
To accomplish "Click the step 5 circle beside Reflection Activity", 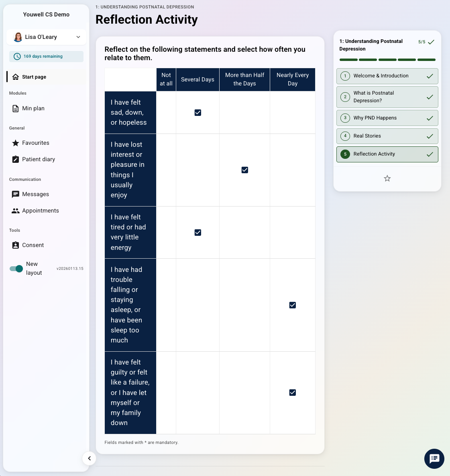I will point(345,154).
